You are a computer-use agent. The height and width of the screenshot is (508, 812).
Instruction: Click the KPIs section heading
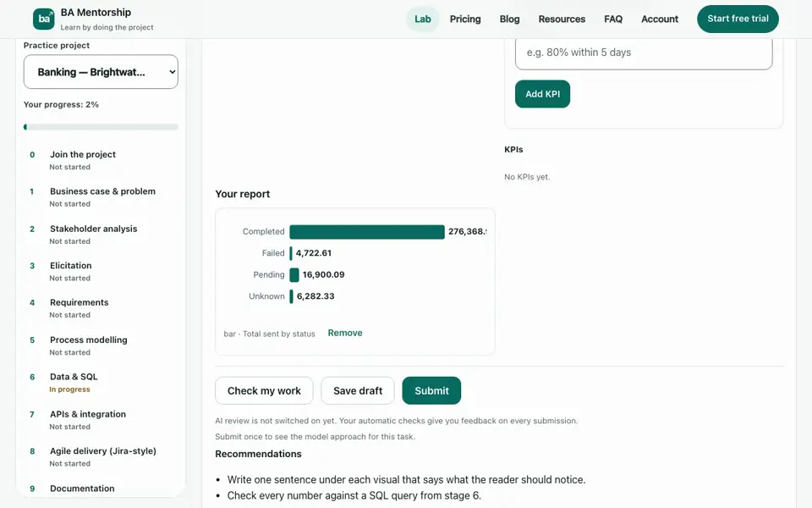click(513, 149)
